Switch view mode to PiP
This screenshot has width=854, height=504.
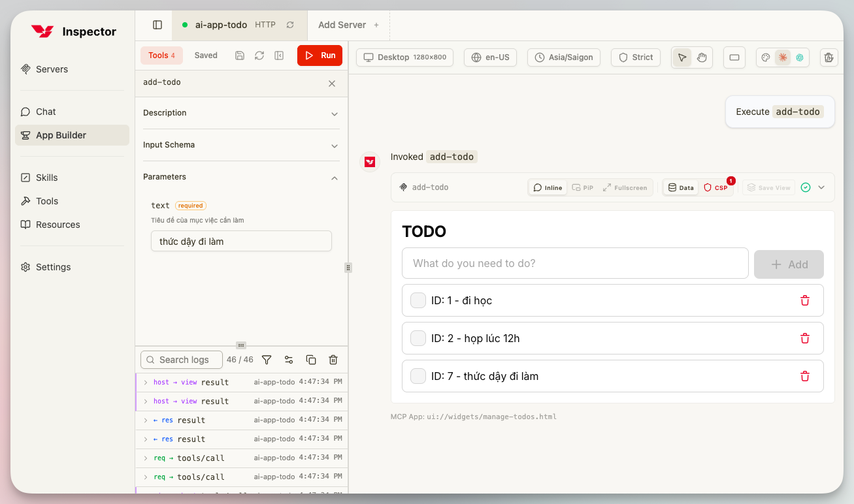click(583, 187)
